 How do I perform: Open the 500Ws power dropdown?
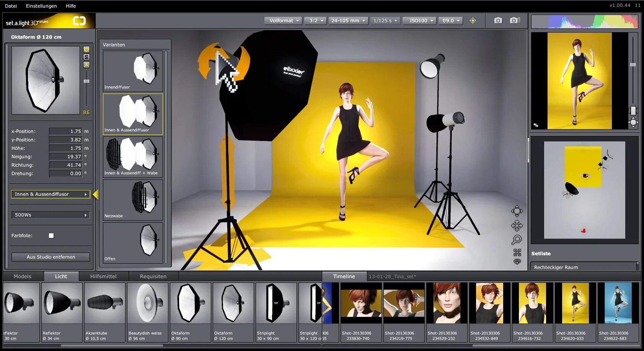click(51, 215)
